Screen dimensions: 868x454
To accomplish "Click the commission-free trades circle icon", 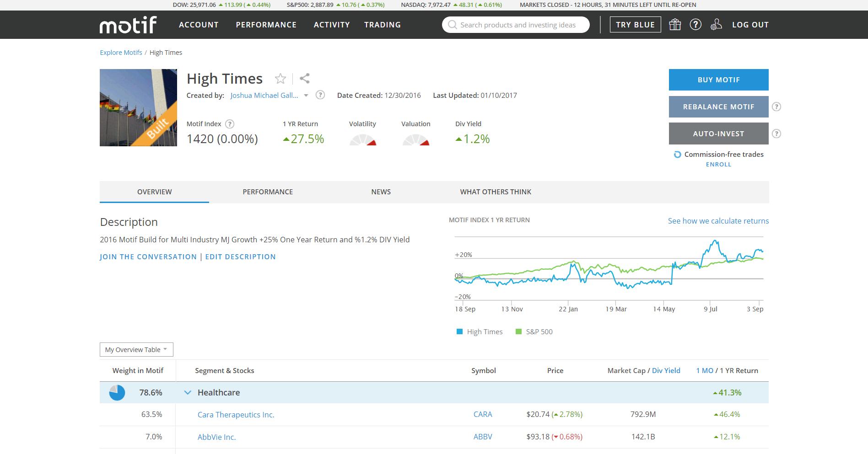I will click(678, 155).
